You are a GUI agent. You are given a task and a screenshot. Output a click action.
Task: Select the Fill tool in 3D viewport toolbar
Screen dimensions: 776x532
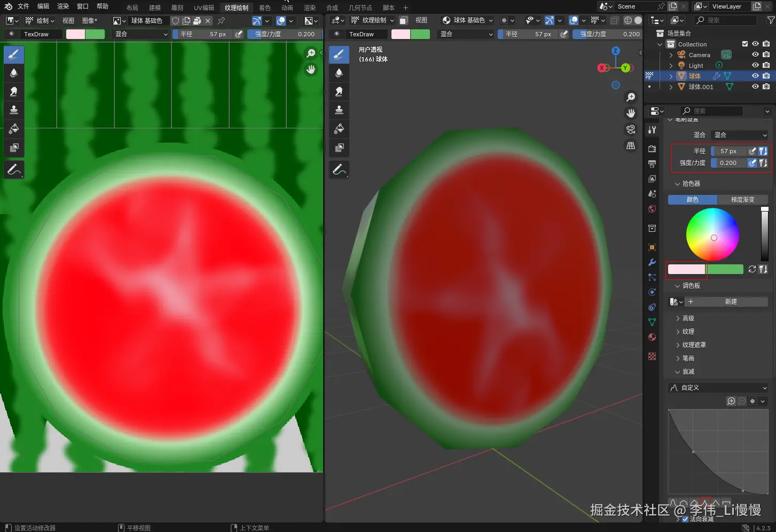tap(339, 129)
